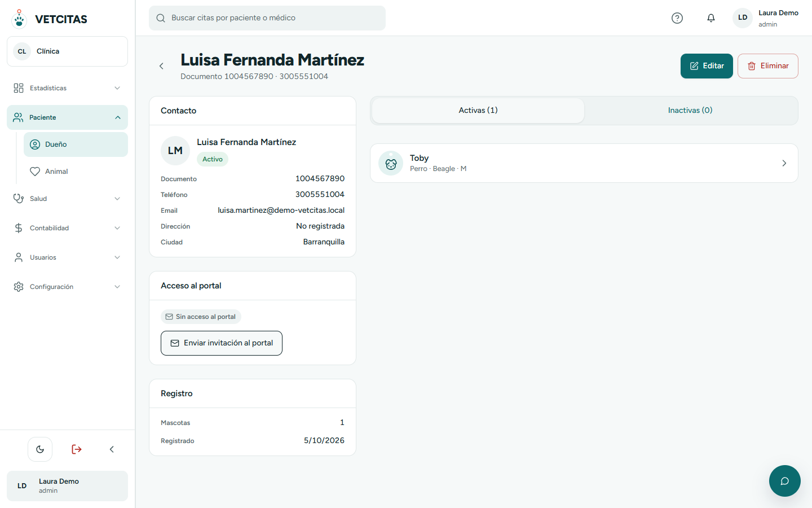Open the chat bubble floating button
The height and width of the screenshot is (508, 812).
coord(785,481)
